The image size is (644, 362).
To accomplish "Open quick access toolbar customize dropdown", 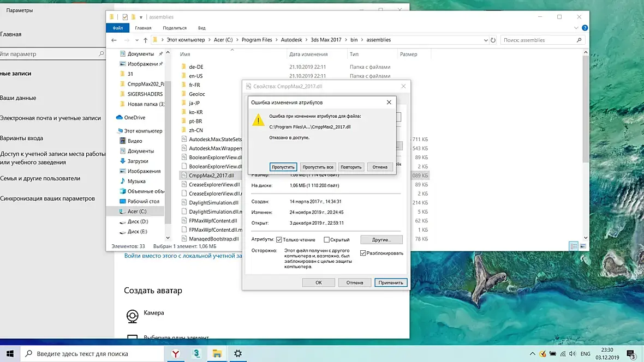I will click(x=141, y=17).
